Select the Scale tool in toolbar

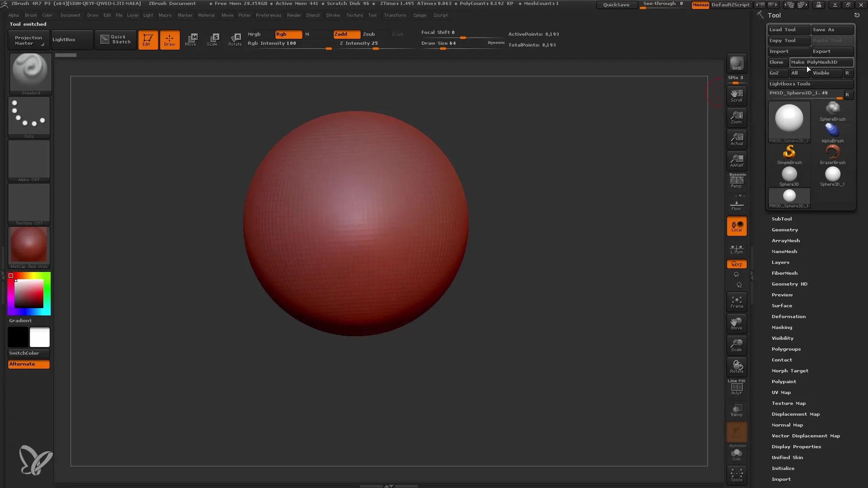pyautogui.click(x=213, y=39)
